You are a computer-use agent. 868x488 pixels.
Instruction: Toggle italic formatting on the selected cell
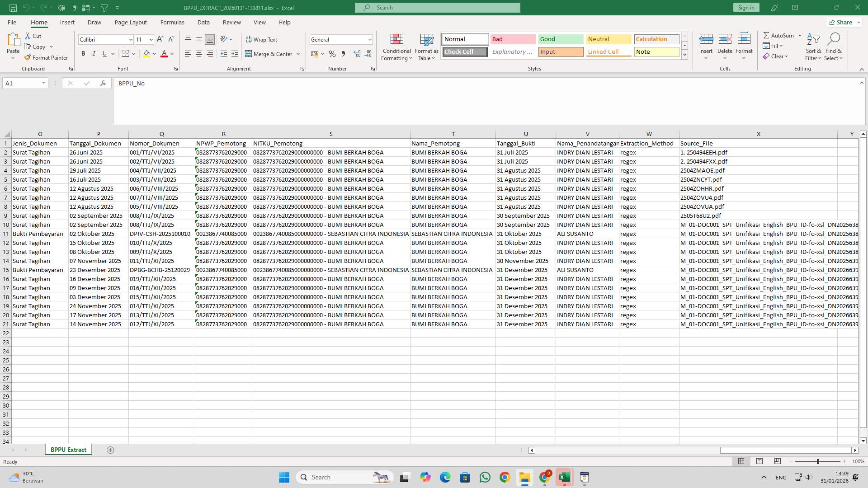point(94,54)
